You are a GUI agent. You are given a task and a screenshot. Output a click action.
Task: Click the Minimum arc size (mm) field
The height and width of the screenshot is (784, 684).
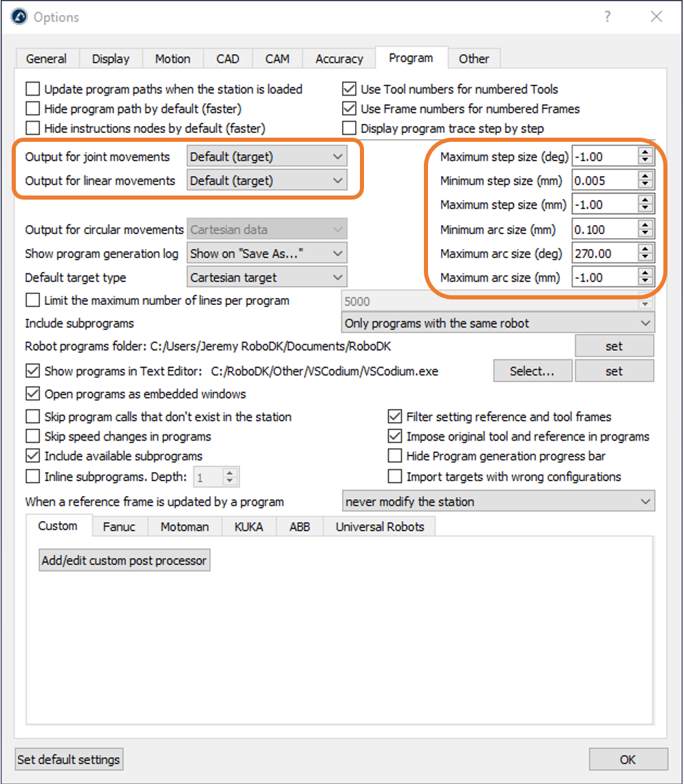tap(605, 229)
